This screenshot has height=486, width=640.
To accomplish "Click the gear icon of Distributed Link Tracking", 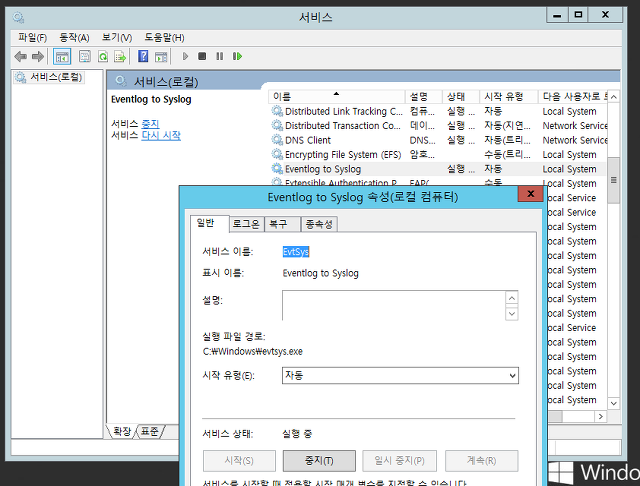I will click(x=277, y=111).
